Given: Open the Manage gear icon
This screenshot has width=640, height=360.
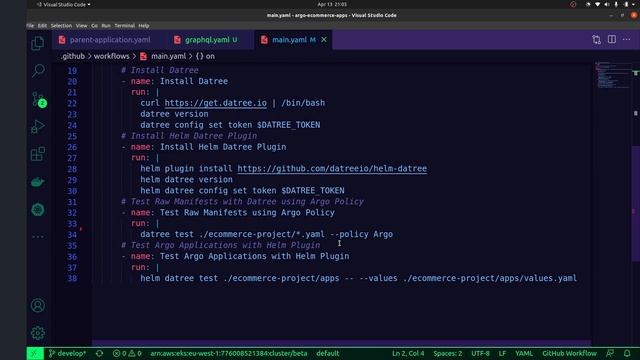Looking at the screenshot, I should click(38, 333).
